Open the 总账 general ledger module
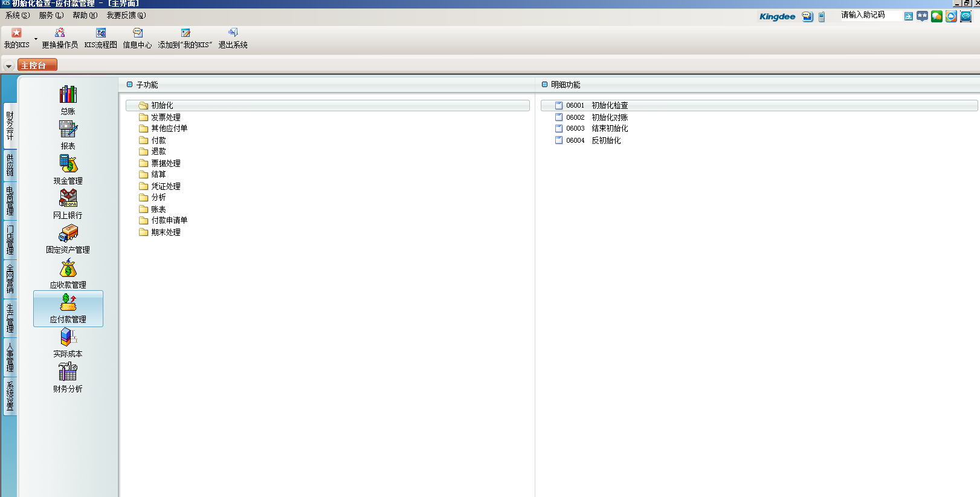The height and width of the screenshot is (497, 980). pyautogui.click(x=68, y=100)
